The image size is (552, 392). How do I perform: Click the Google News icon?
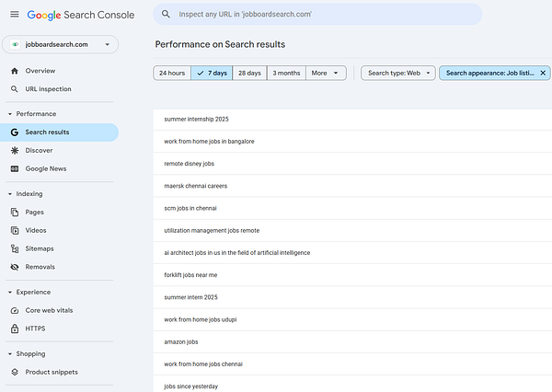[15, 168]
